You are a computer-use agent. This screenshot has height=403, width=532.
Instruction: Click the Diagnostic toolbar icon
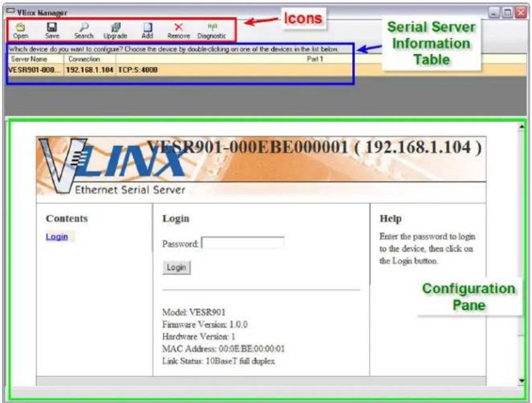[x=212, y=31]
